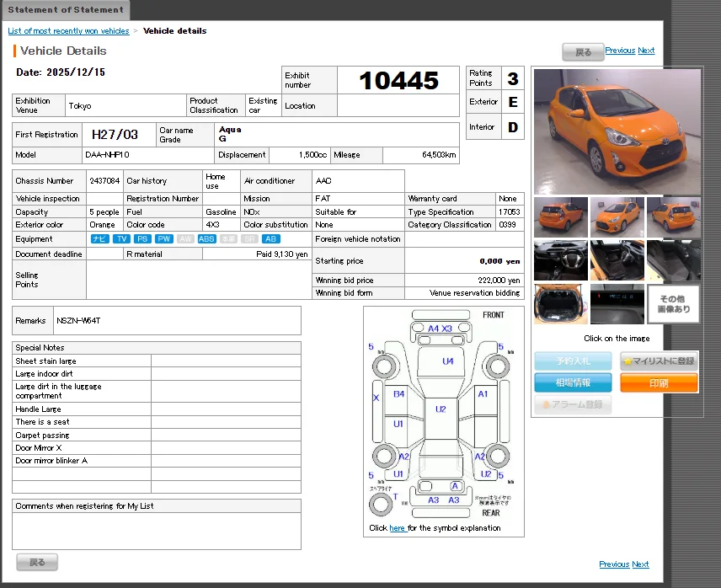Click the 相場情報 market info button
721x588 pixels.
(573, 382)
